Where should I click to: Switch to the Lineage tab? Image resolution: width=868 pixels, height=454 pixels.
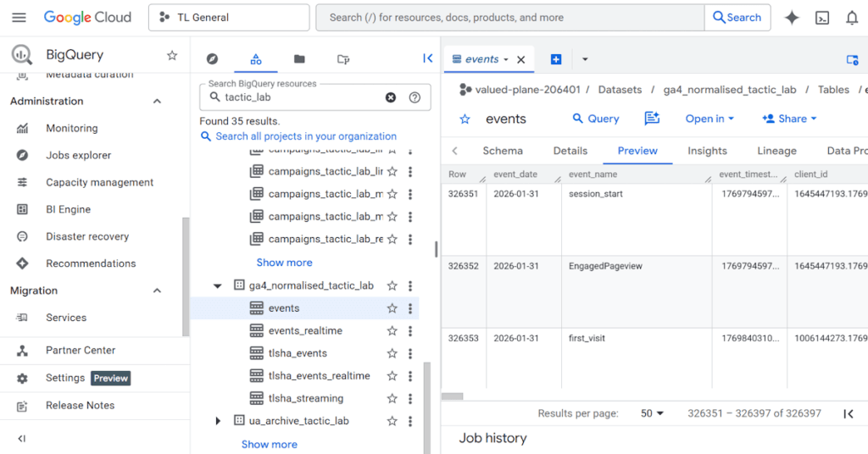(x=776, y=151)
